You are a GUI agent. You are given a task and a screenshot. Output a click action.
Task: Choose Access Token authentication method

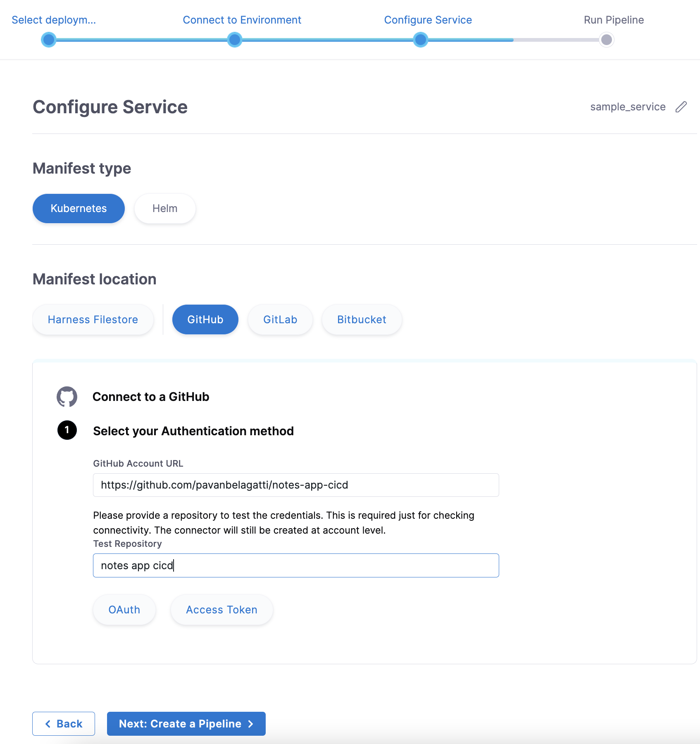coord(221,609)
